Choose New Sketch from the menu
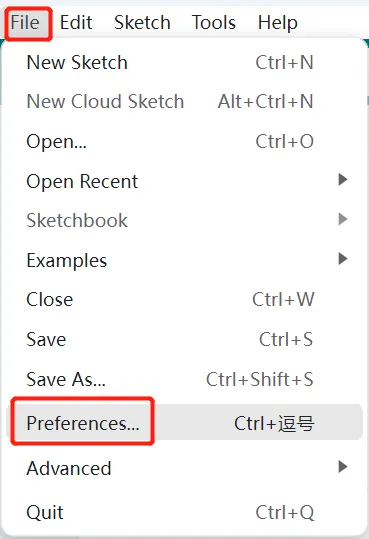Image resolution: width=369 pixels, height=539 pixels. (184, 63)
